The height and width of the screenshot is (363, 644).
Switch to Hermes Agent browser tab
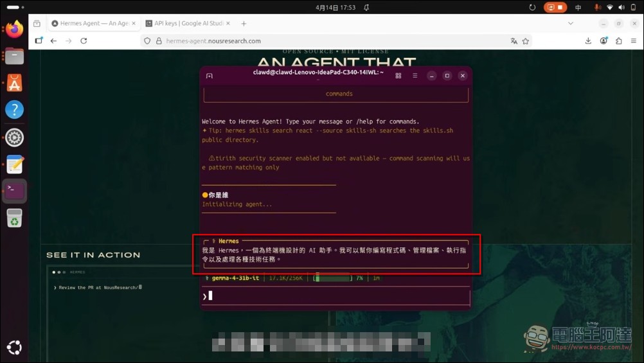click(94, 23)
